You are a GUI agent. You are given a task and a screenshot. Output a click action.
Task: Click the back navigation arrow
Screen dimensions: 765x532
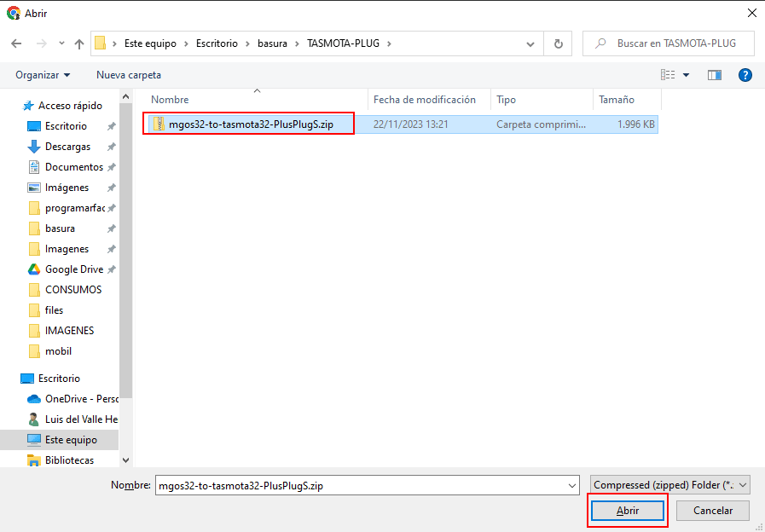point(16,43)
